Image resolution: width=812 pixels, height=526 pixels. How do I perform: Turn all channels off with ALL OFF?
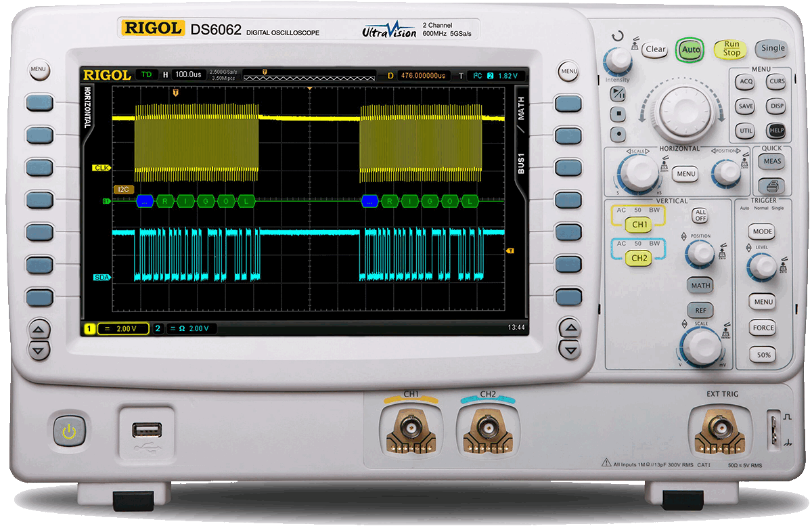pyautogui.click(x=700, y=215)
